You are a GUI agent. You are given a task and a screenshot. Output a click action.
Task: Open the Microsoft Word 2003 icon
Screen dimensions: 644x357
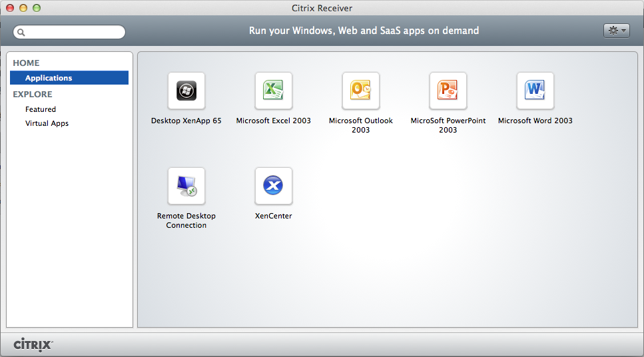(535, 91)
